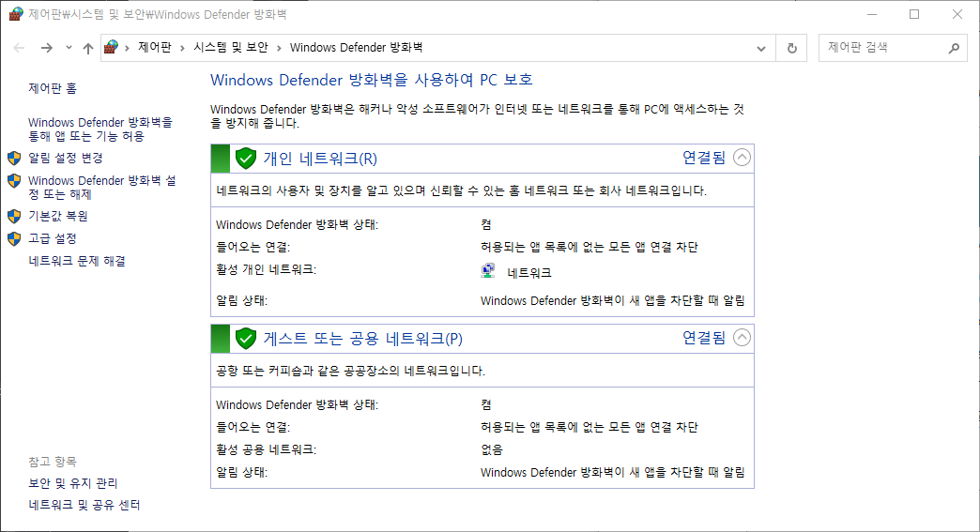980x532 pixels.
Task: Minimize the firewall Control Panel window
Action: point(872,14)
